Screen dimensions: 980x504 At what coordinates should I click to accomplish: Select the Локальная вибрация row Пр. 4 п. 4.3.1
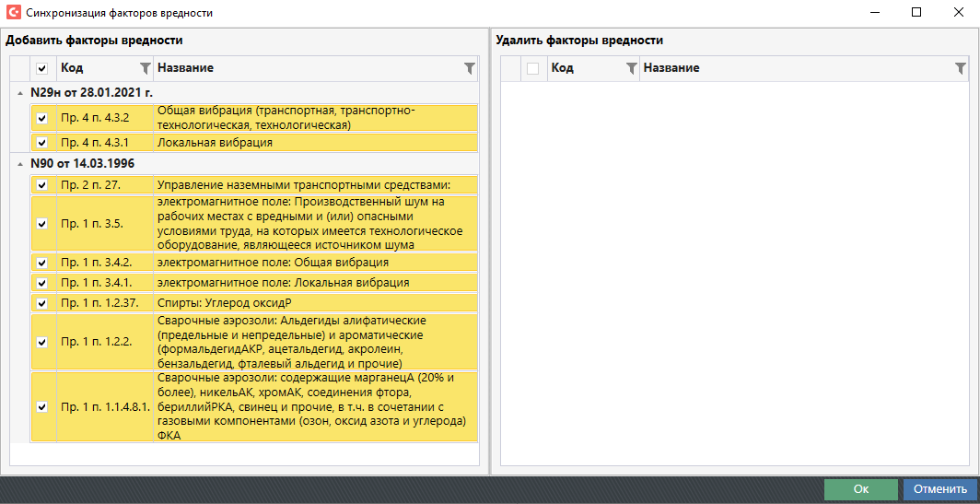point(276,143)
